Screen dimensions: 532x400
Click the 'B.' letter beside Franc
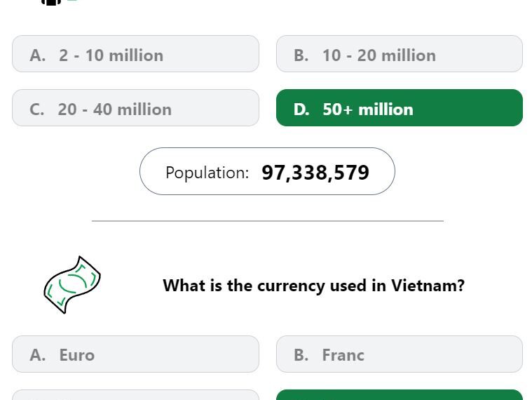pyautogui.click(x=301, y=355)
